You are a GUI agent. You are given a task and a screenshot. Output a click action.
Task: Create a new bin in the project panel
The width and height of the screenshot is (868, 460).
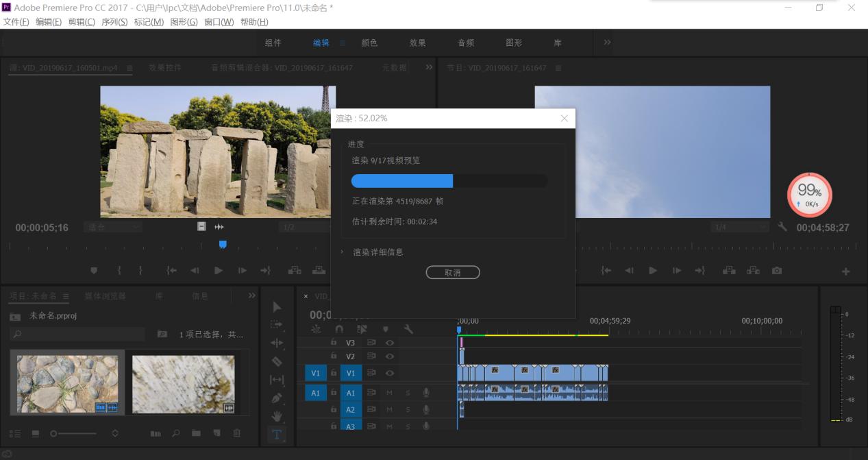[197, 433]
